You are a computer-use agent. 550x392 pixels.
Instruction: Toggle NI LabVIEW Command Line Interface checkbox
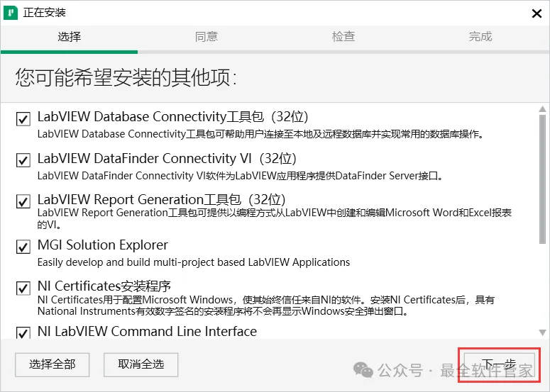(x=23, y=332)
